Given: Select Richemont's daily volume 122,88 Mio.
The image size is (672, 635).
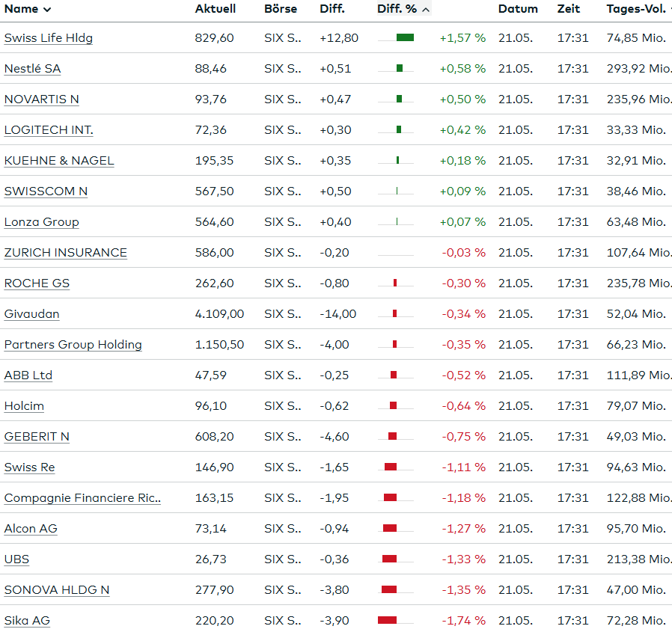Looking at the screenshot, I should click(639, 498).
